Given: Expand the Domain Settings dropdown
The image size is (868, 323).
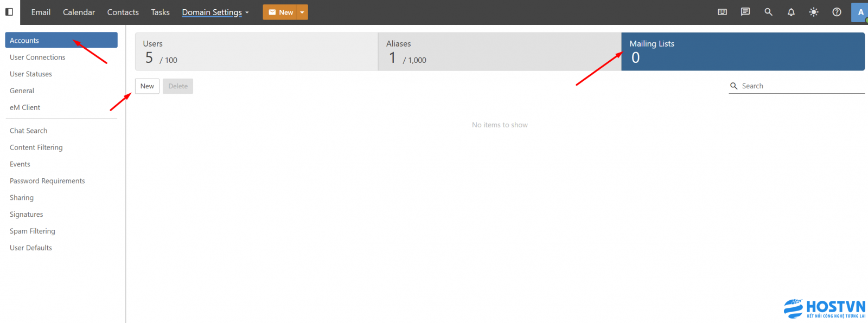Looking at the screenshot, I should point(215,12).
